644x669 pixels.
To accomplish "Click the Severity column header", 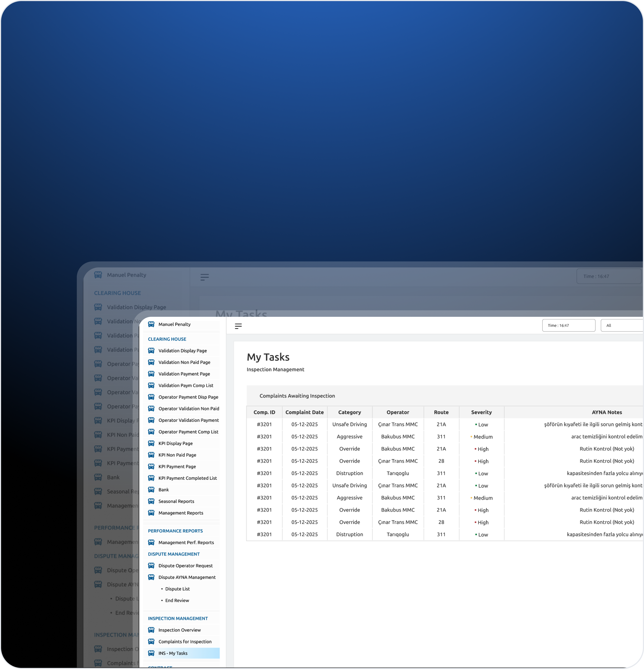I will [x=481, y=412].
